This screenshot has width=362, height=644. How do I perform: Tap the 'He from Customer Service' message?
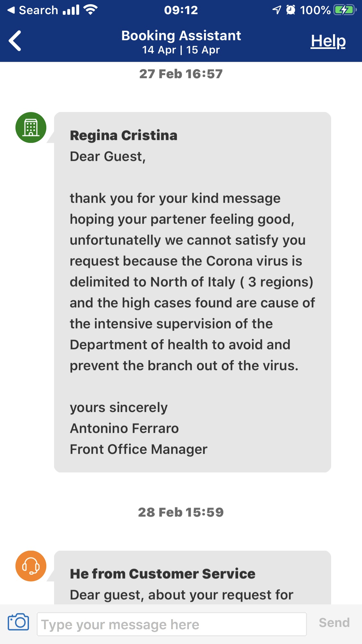(192, 578)
